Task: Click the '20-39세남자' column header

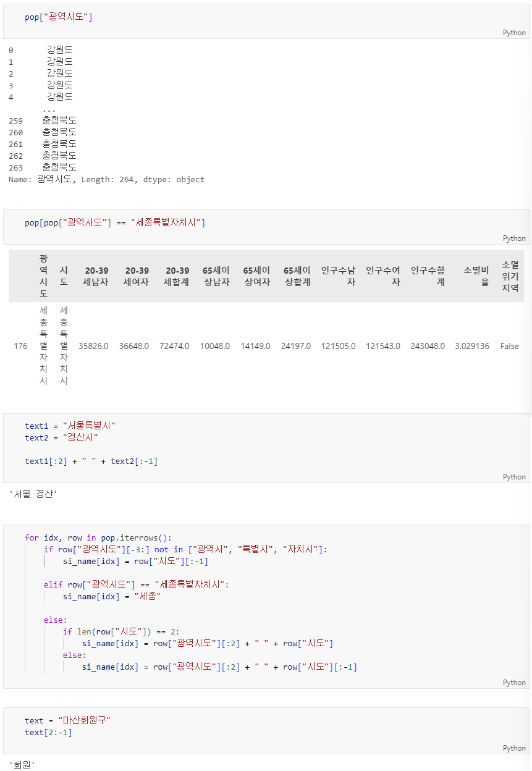Action: click(x=96, y=276)
